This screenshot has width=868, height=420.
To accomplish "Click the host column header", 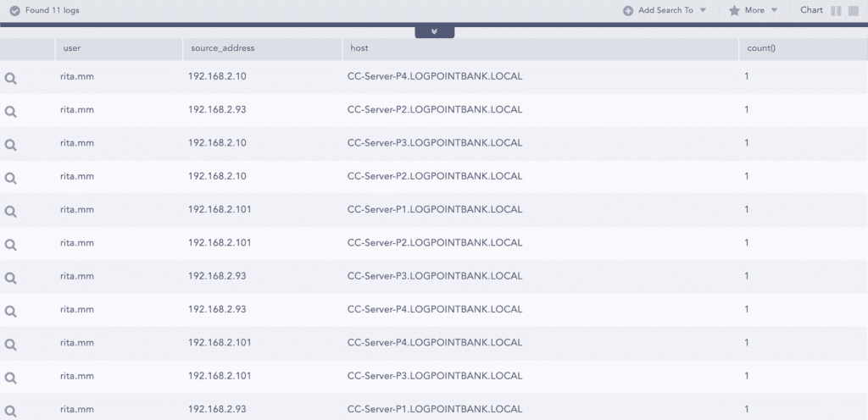I will click(359, 48).
